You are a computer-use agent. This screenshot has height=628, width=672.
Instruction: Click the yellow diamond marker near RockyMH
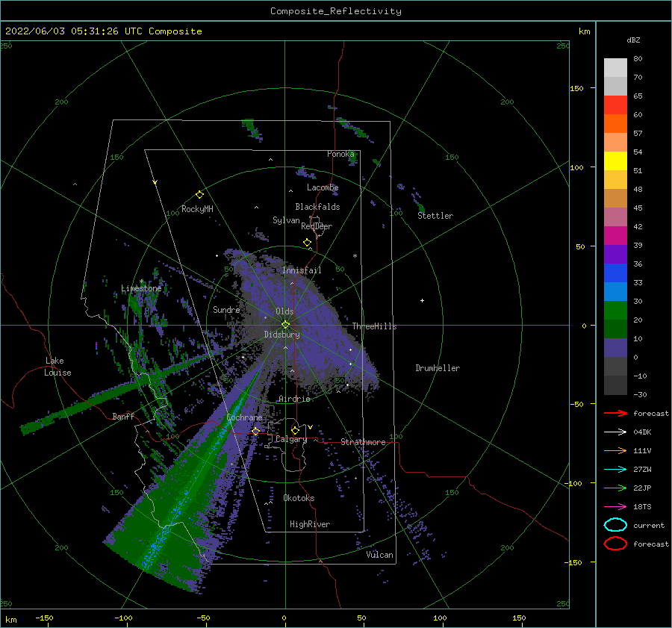tap(199, 195)
